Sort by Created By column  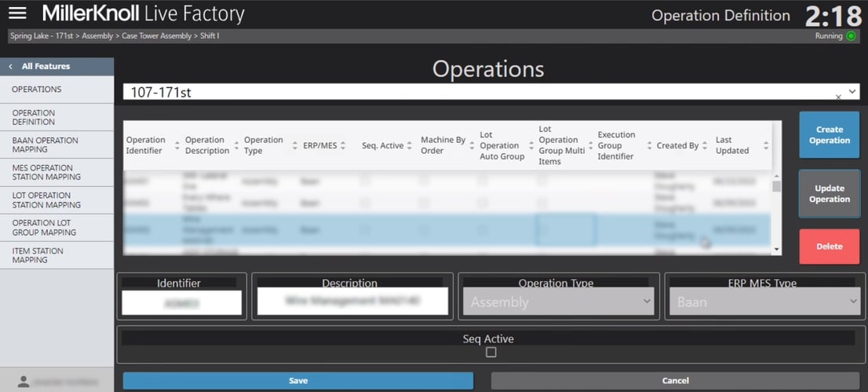pos(705,145)
